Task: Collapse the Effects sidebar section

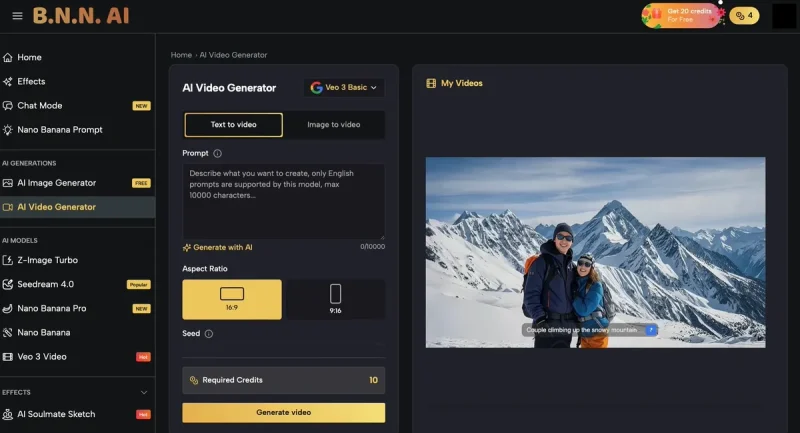Action: coord(144,392)
